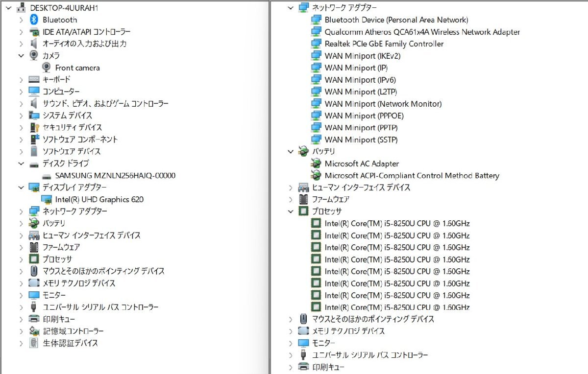The height and width of the screenshot is (374, 588).
Task: Expand left pane 生体認証デバイス arrow
Action: tap(21, 343)
